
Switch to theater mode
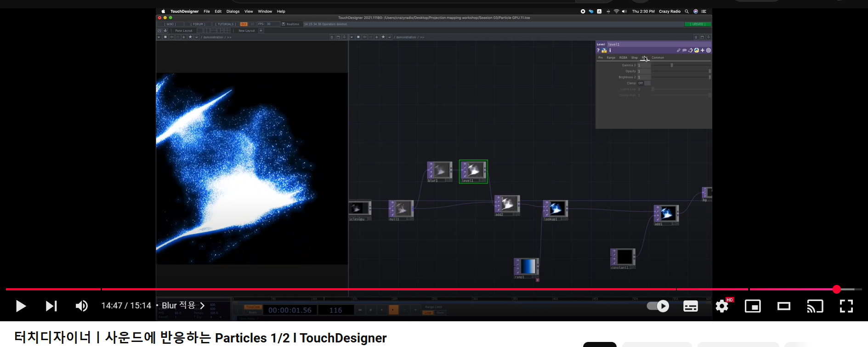point(784,306)
